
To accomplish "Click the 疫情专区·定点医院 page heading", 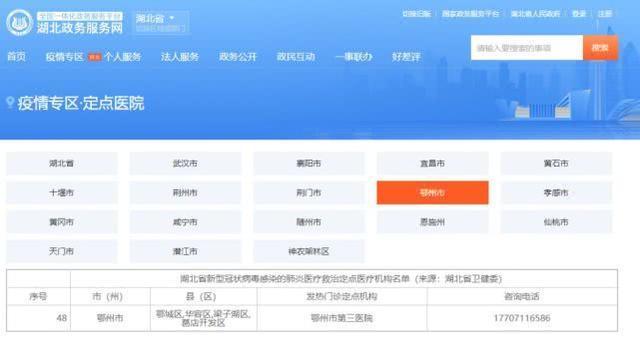I will [x=81, y=103].
